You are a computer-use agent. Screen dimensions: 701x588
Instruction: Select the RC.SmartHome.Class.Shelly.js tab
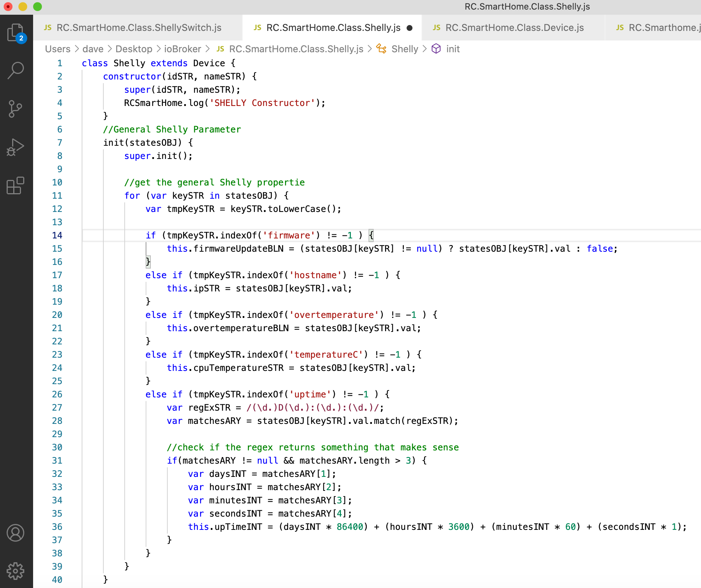pyautogui.click(x=332, y=28)
